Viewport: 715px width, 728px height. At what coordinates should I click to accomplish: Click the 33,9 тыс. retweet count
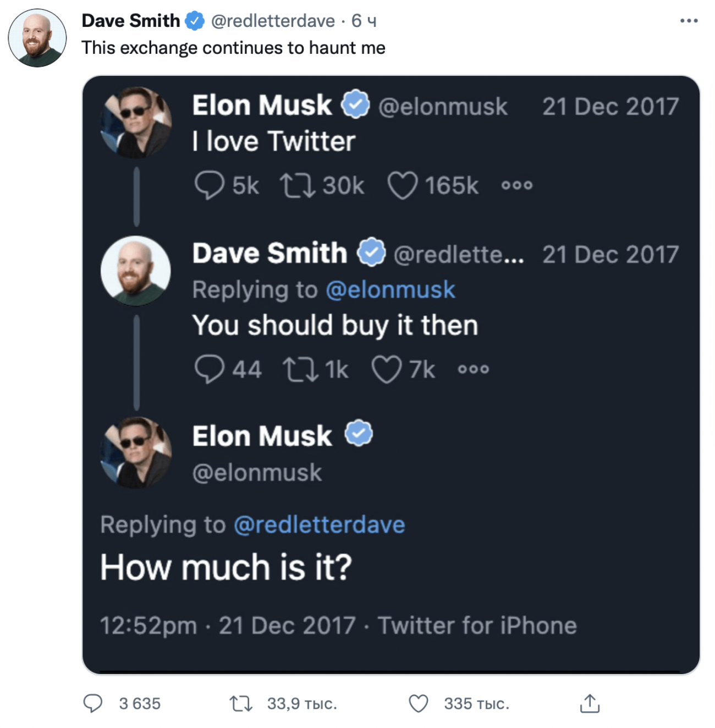coord(302,703)
